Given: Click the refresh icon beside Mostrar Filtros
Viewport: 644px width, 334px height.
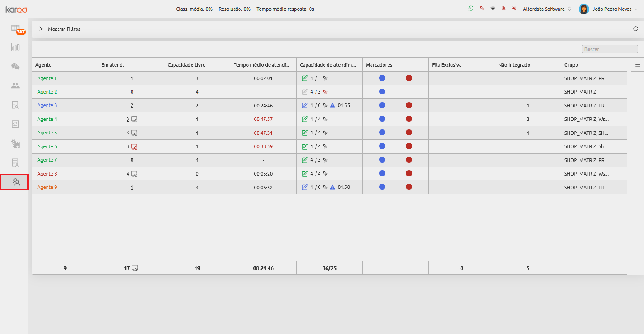Looking at the screenshot, I should [635, 29].
